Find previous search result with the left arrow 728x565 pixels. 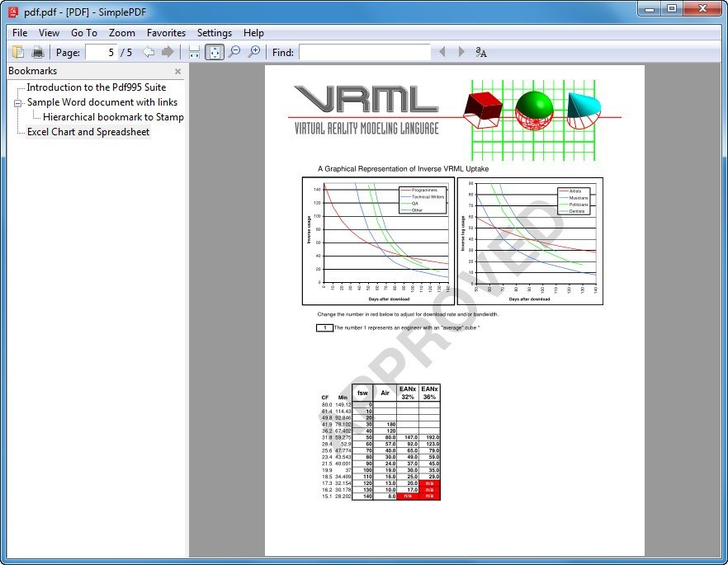click(x=442, y=51)
